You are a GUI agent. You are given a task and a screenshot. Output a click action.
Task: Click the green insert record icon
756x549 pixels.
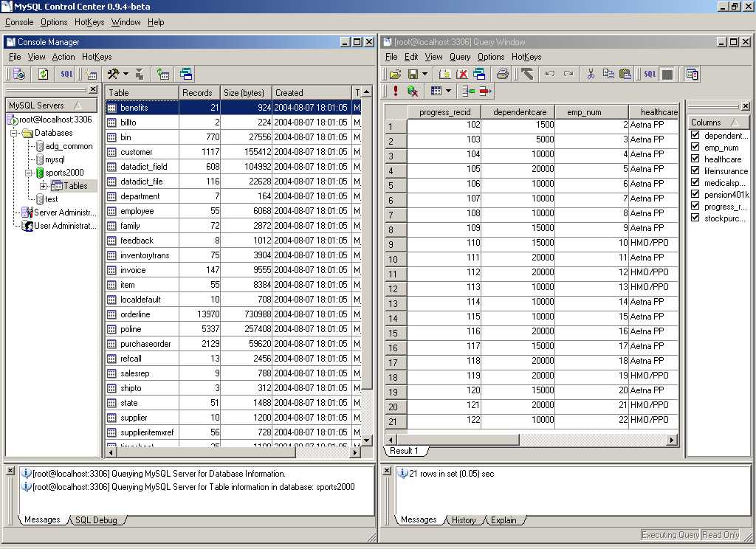pyautogui.click(x=467, y=91)
